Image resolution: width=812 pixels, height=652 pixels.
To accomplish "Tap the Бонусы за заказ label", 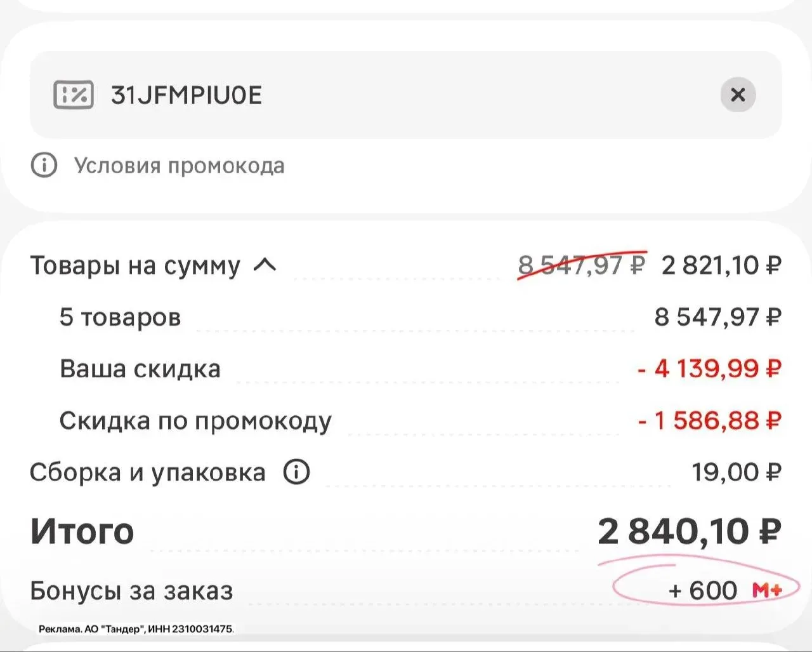I will 131,591.
